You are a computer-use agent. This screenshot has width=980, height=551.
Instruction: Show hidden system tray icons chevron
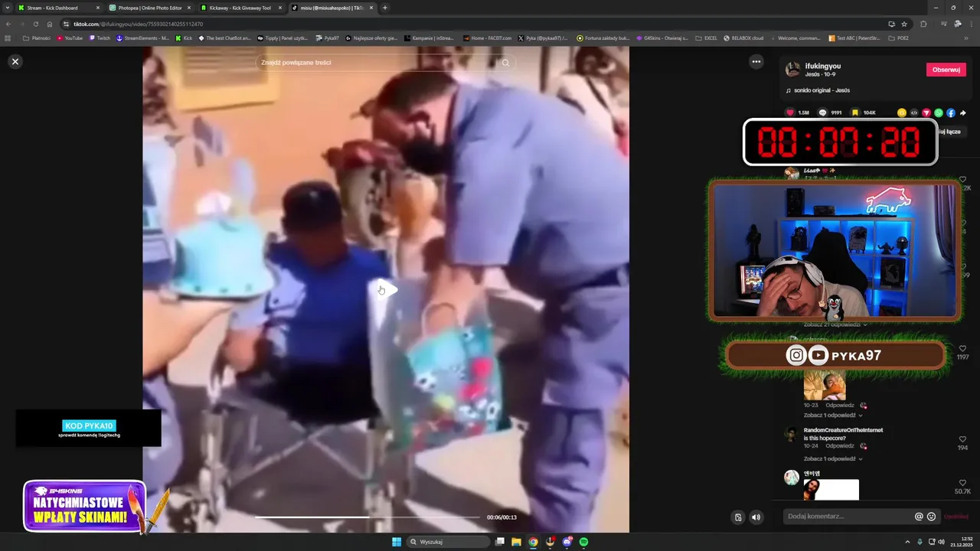click(x=907, y=542)
